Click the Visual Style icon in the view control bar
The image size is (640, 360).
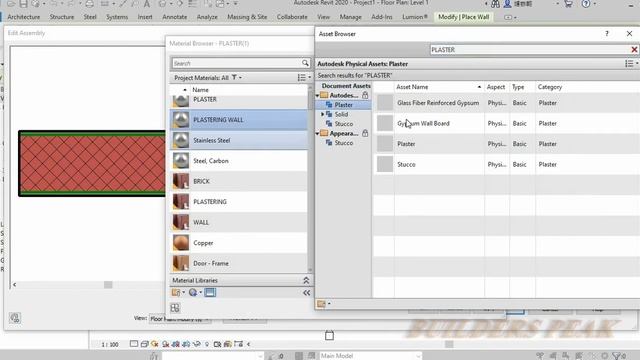tap(144, 344)
